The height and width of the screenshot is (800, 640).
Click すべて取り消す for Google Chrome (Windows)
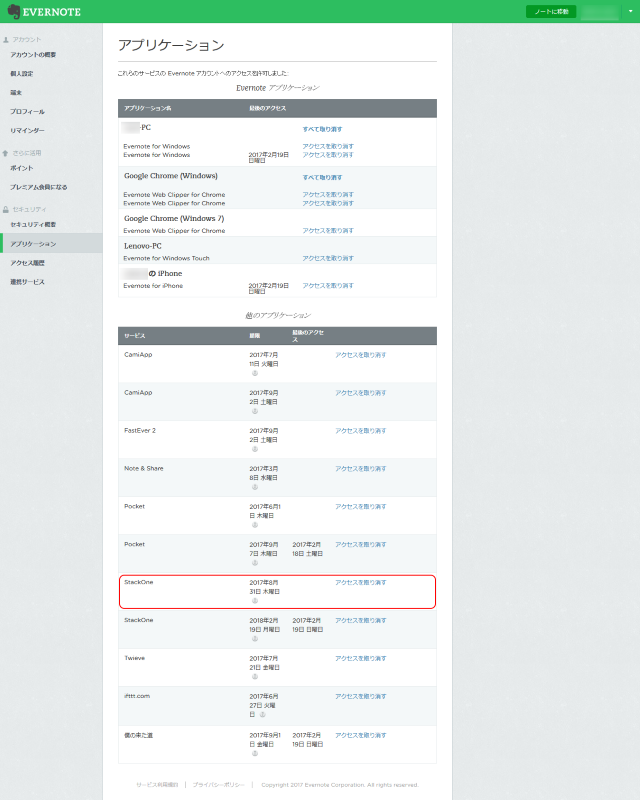tap(322, 178)
